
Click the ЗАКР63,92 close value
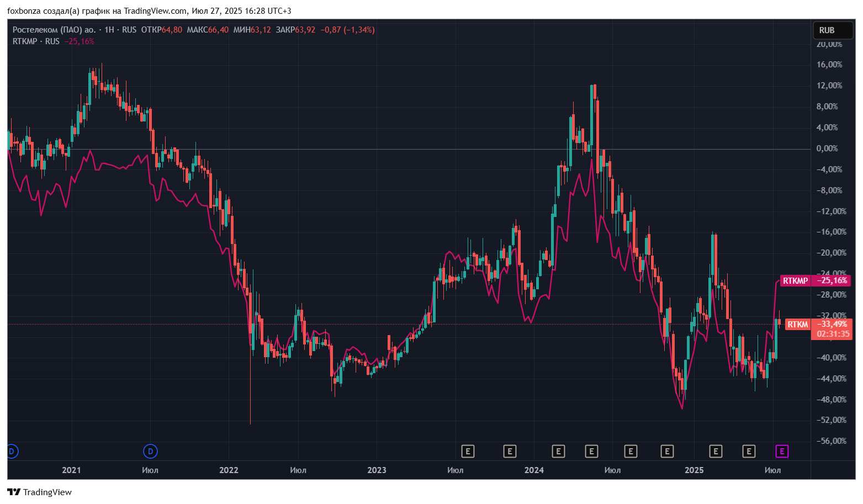point(295,30)
